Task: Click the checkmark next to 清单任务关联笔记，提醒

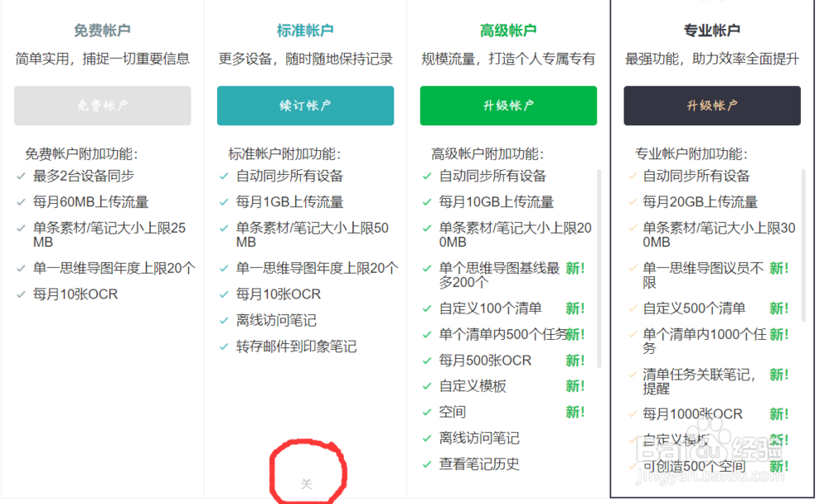Action: coord(633,375)
